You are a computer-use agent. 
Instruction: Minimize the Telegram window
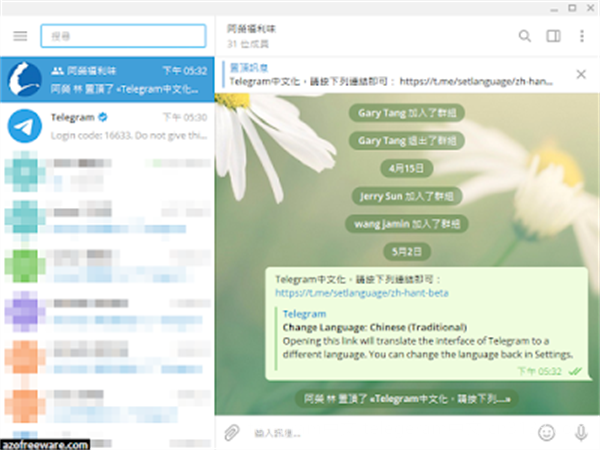click(x=554, y=8)
